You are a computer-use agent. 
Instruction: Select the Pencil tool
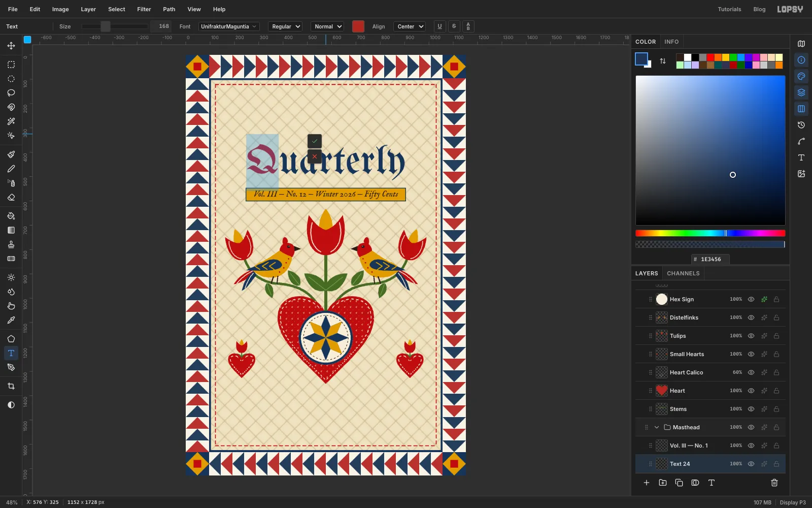(11, 169)
